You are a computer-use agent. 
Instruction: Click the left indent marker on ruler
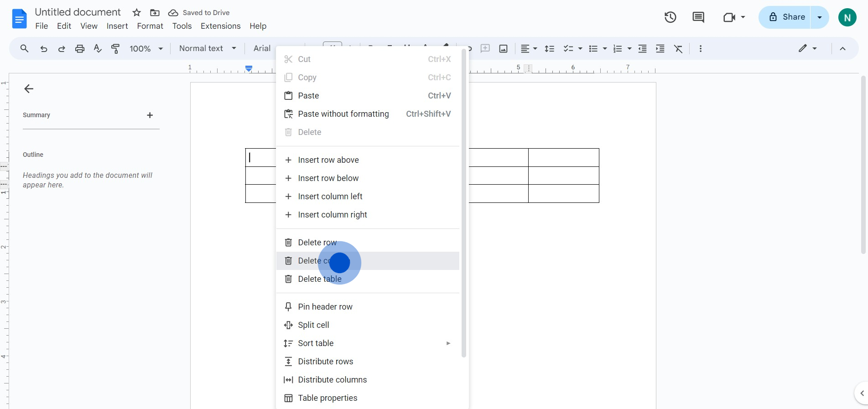click(249, 68)
